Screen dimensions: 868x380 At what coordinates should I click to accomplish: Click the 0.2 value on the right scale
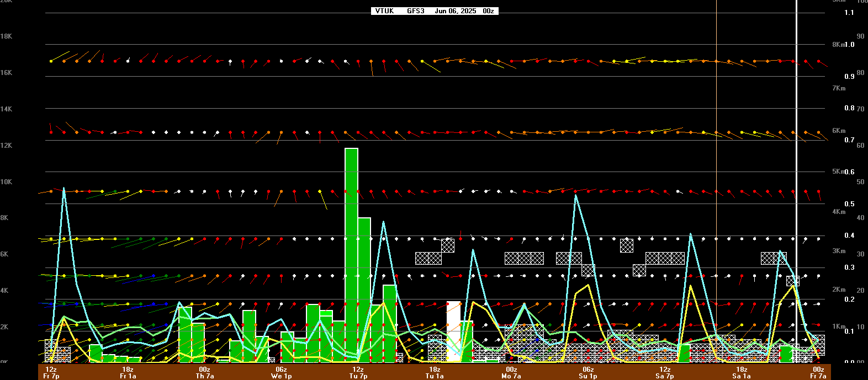pos(849,299)
